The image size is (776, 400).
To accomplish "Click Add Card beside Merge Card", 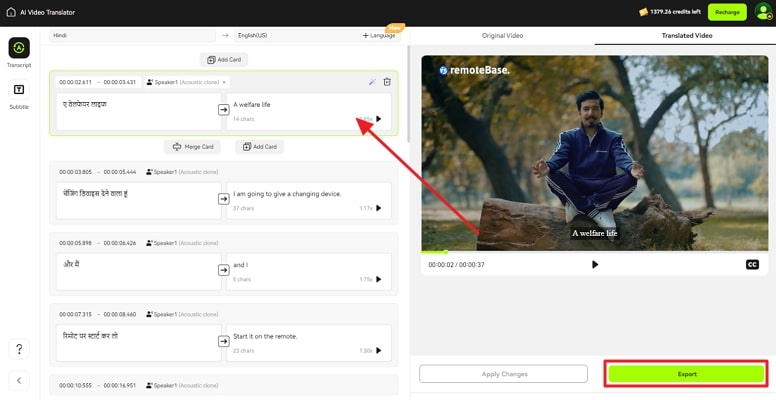I will click(259, 147).
